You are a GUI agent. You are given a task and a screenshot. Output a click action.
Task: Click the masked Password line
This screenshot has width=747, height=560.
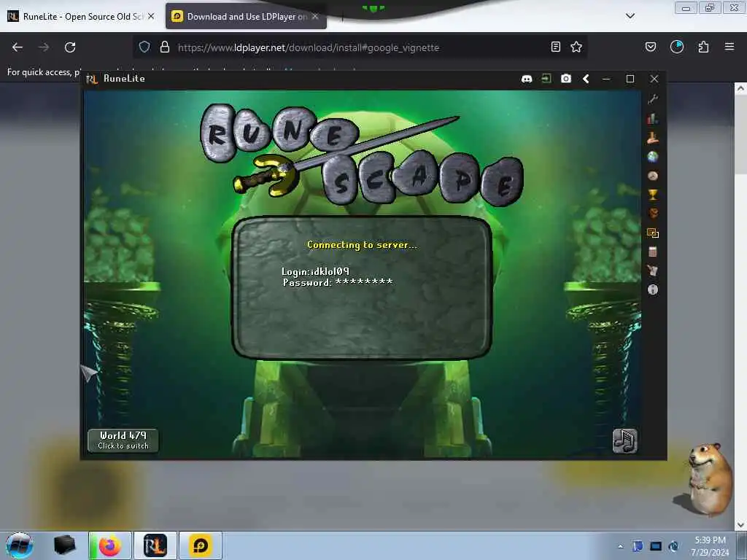[338, 282]
